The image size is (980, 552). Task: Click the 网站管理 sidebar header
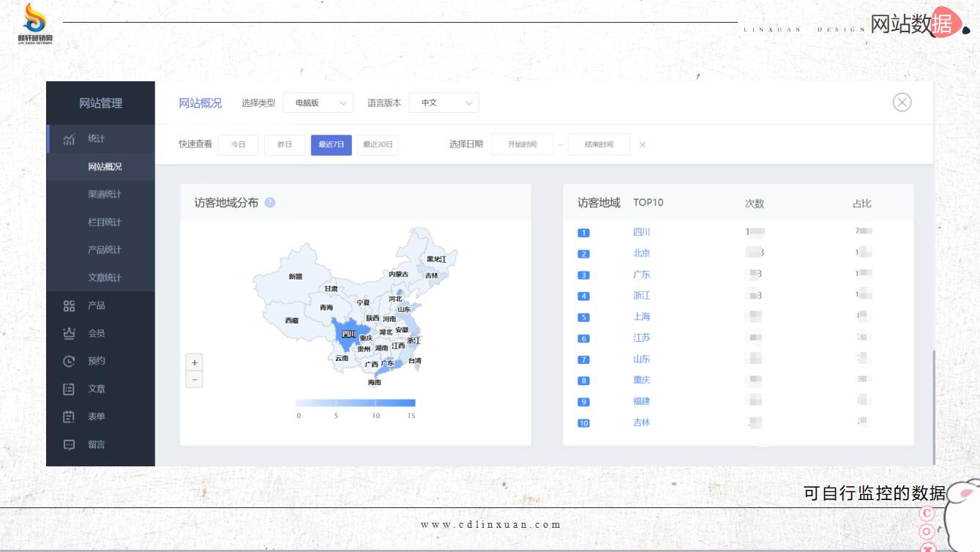(x=100, y=103)
